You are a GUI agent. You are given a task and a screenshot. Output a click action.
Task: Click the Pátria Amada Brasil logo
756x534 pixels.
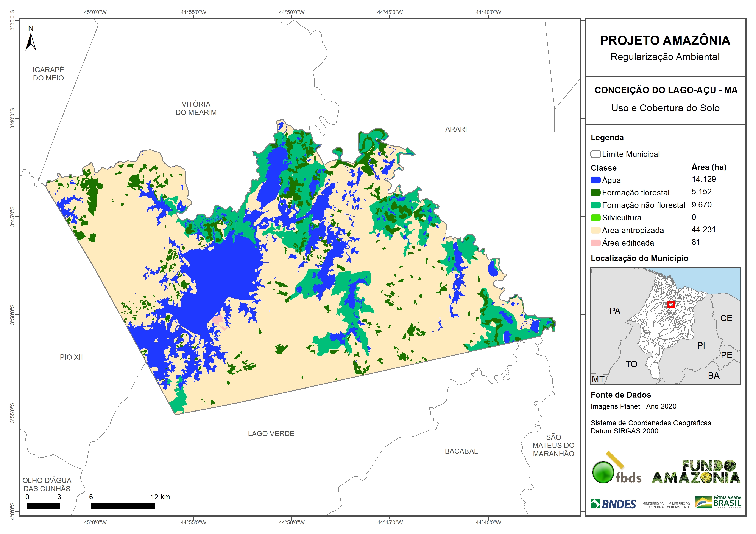(x=718, y=502)
